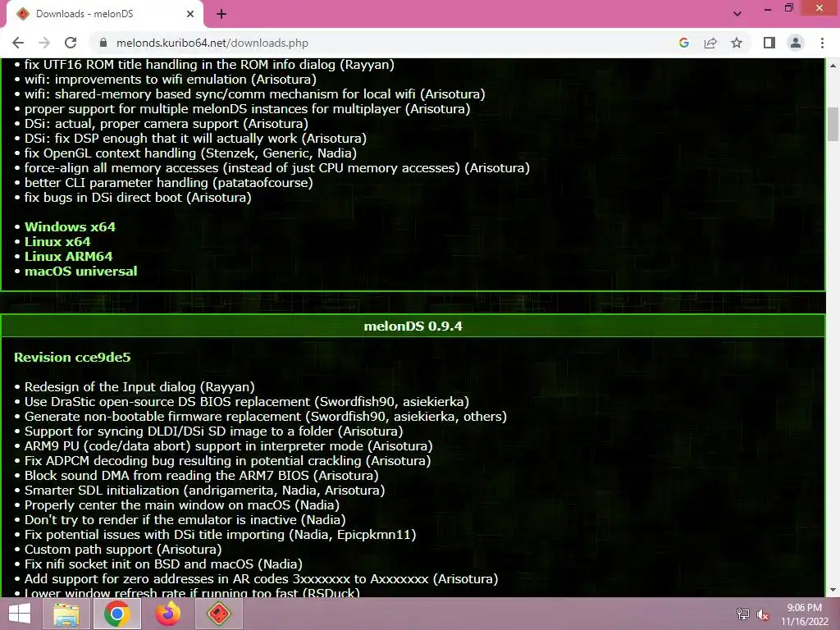
Task: Download the Windows x64 build
Action: click(x=70, y=226)
